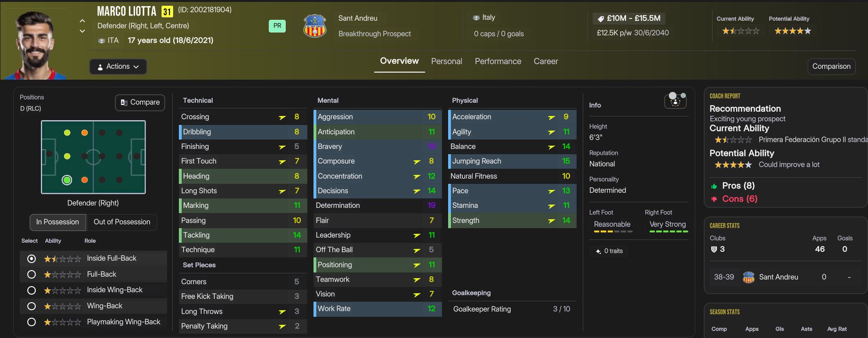The width and height of the screenshot is (868, 338).
Task: Select the Full-Back role radio button
Action: click(32, 274)
